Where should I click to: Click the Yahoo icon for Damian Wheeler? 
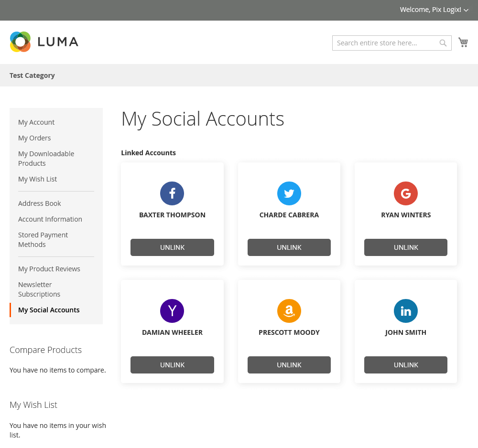point(172,310)
